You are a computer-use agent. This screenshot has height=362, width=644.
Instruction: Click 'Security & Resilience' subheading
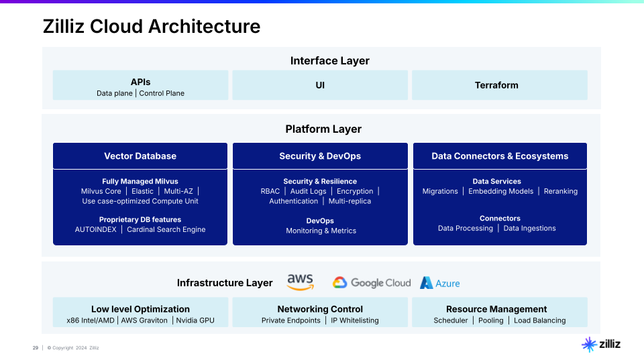coord(320,182)
